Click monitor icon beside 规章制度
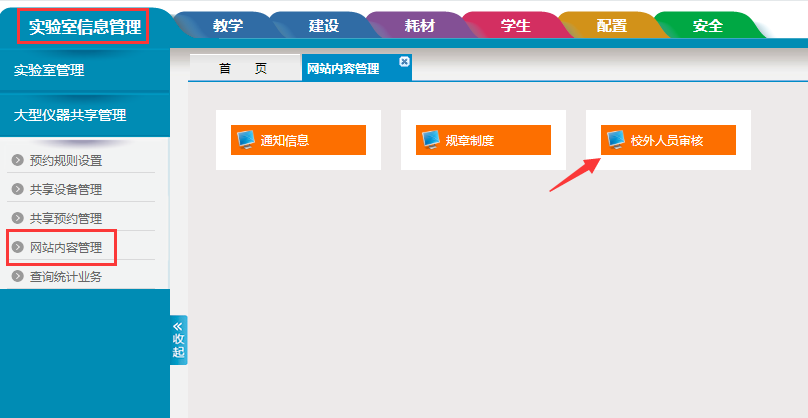This screenshot has width=808, height=418. [x=431, y=140]
